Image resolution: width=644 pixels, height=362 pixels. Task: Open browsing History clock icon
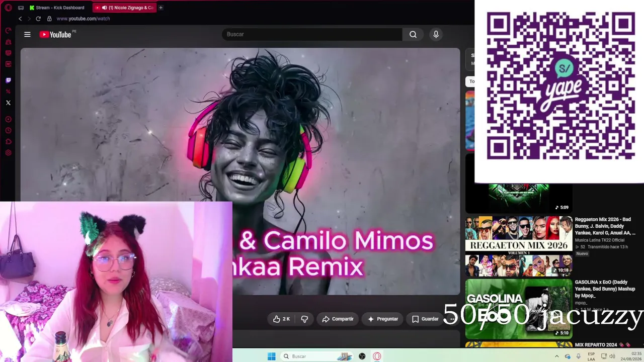pyautogui.click(x=8, y=131)
